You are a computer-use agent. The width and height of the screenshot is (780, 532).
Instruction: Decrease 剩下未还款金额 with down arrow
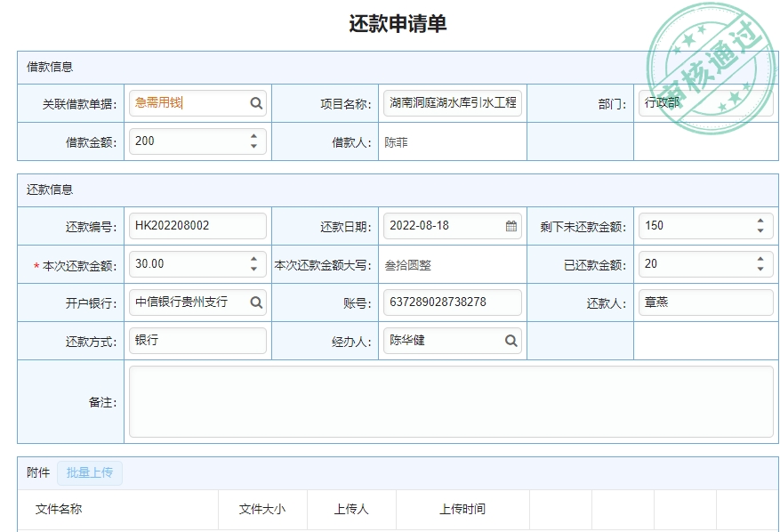coord(760,230)
